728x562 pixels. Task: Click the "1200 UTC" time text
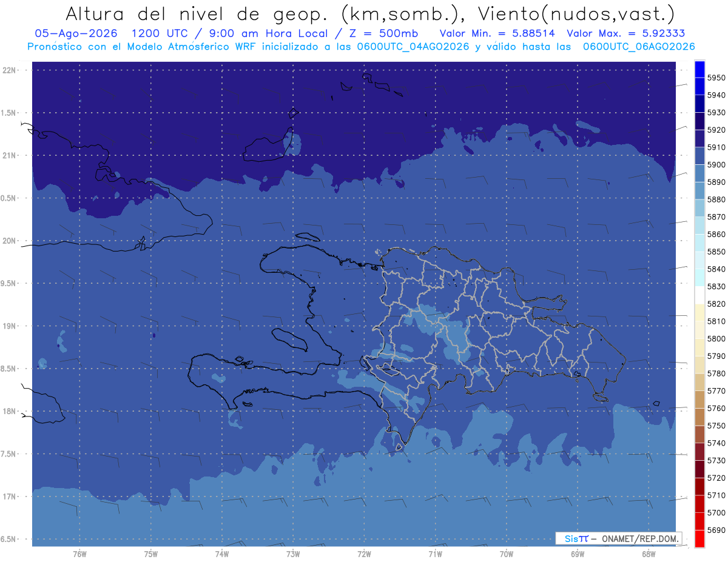160,33
